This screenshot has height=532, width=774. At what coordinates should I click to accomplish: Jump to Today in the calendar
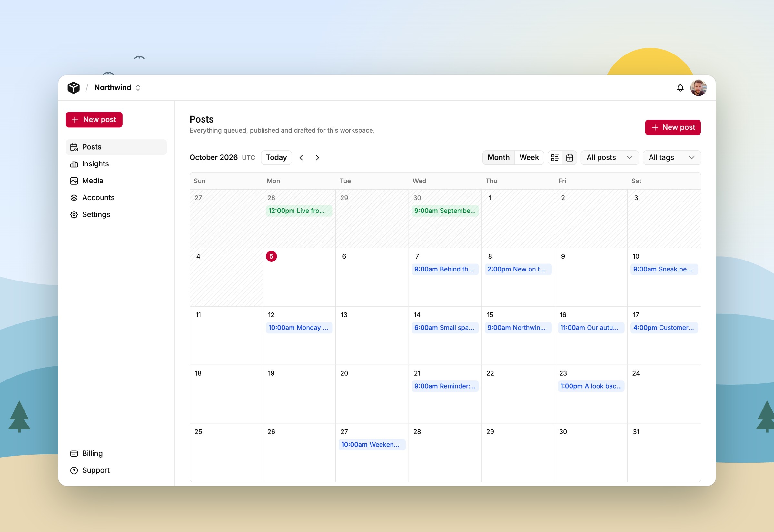276,158
